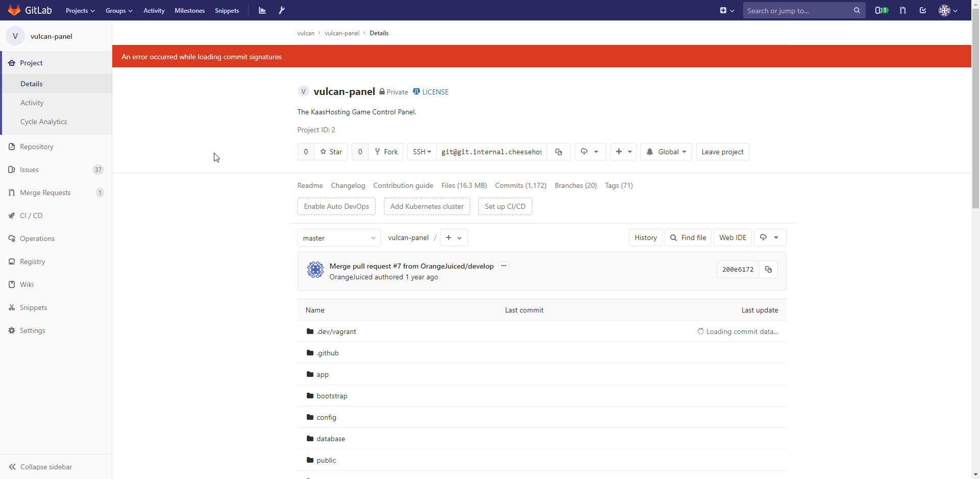
Task: Click the issues icon in top bar
Action: 881,10
